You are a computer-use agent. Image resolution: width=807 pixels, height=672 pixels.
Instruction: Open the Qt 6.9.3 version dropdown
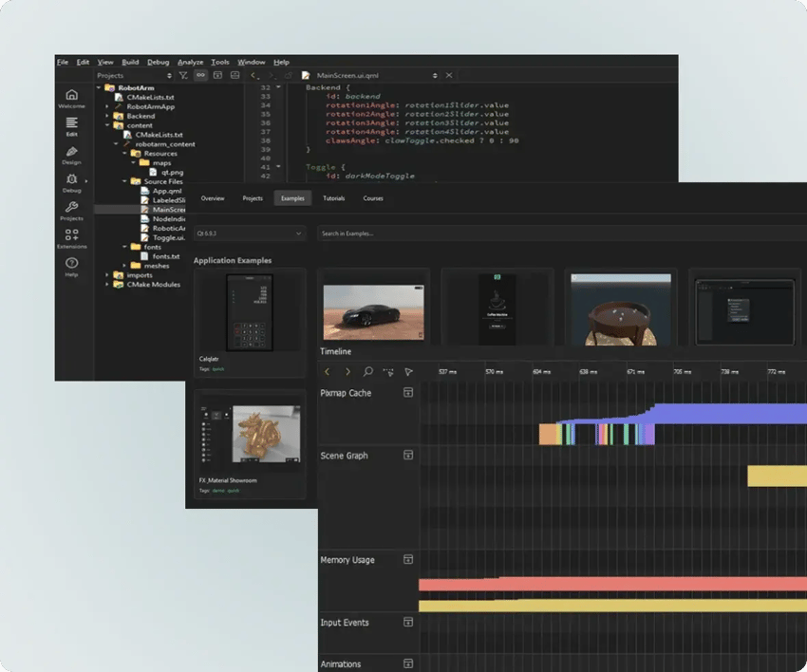click(251, 232)
